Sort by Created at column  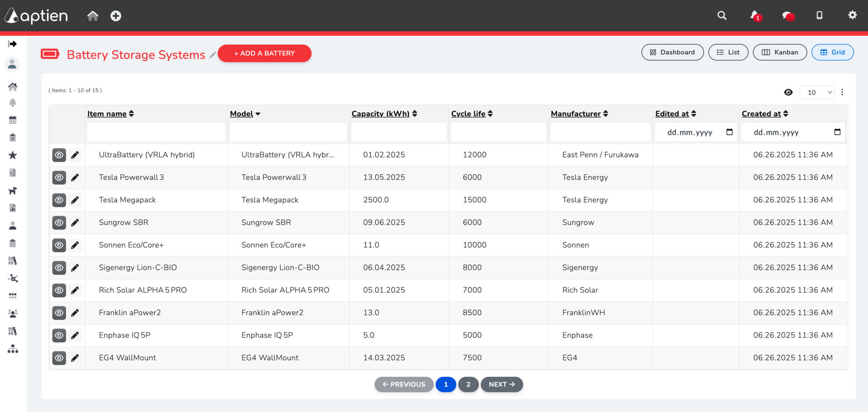pos(765,114)
